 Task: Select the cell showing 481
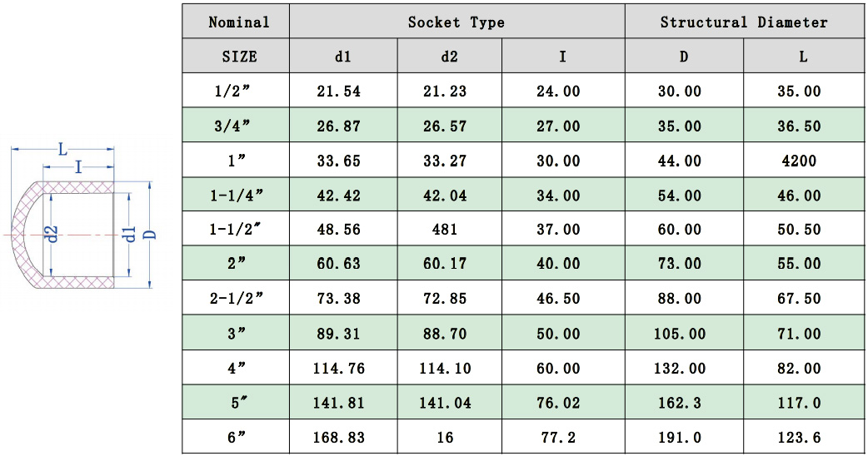445,230
